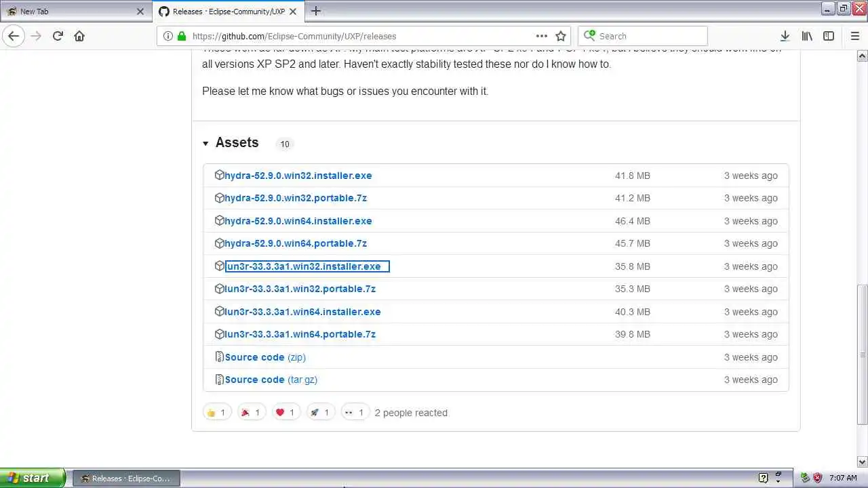Click package icon beside hydra win64 portable
Image resolution: width=868 pixels, height=488 pixels.
[219, 243]
